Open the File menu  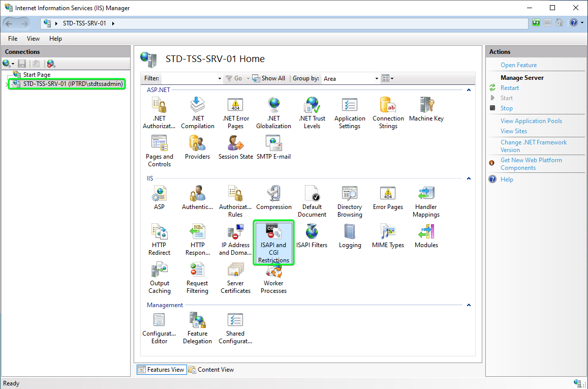(x=13, y=39)
